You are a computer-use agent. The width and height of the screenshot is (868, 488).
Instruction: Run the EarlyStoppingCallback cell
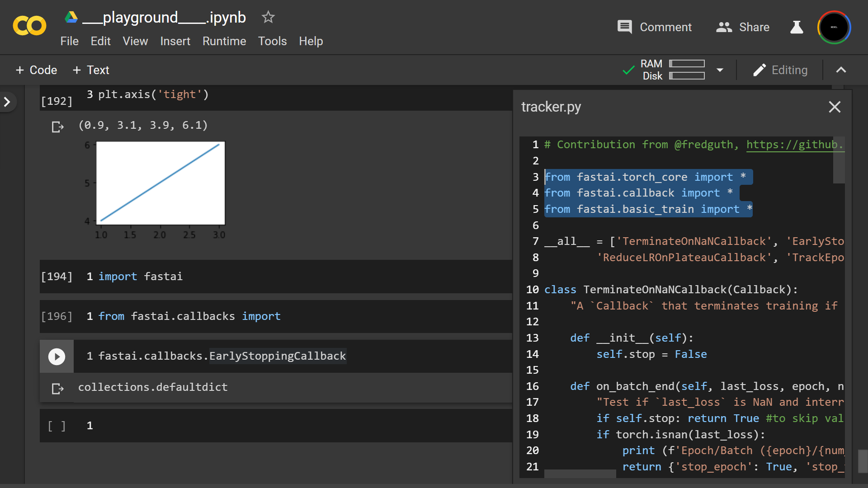(57, 357)
